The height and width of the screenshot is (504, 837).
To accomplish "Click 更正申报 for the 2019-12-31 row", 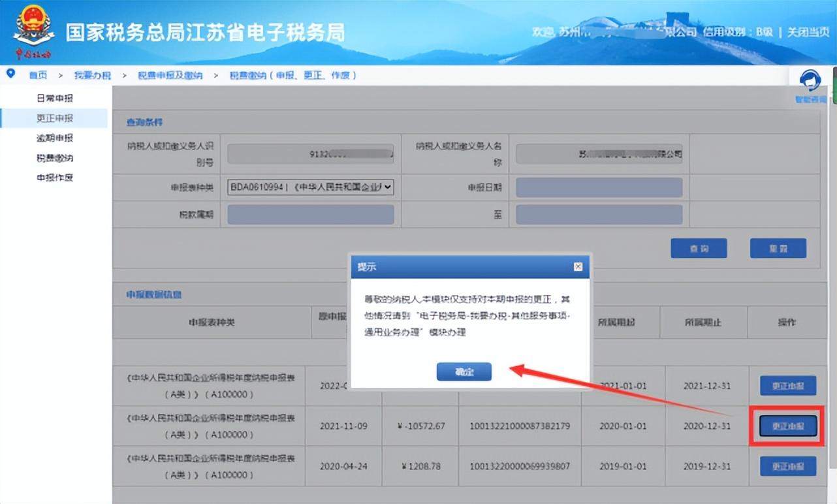I will click(x=788, y=466).
